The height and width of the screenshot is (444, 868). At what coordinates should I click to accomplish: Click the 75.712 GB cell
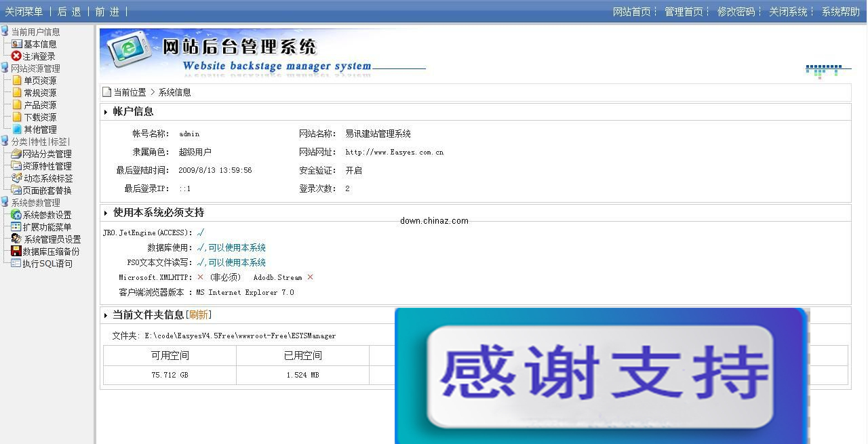pyautogui.click(x=170, y=375)
